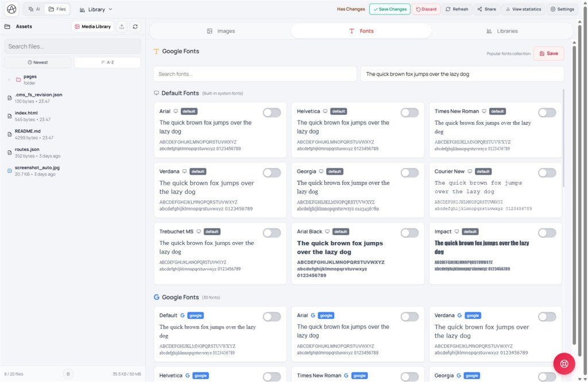Viewport: 588px width, 382px height.
Task: Toggle the default Helvetica font on
Action: pyautogui.click(x=409, y=113)
